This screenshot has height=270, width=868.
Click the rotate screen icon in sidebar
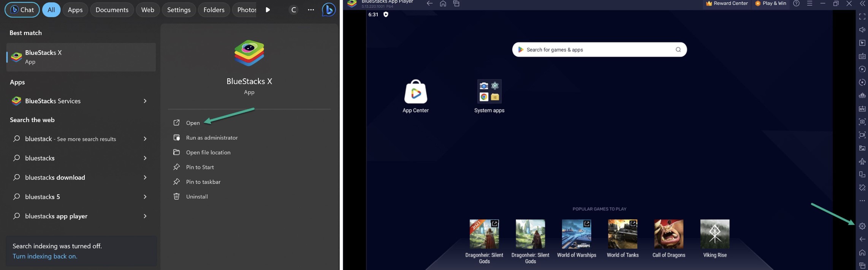coord(862,174)
